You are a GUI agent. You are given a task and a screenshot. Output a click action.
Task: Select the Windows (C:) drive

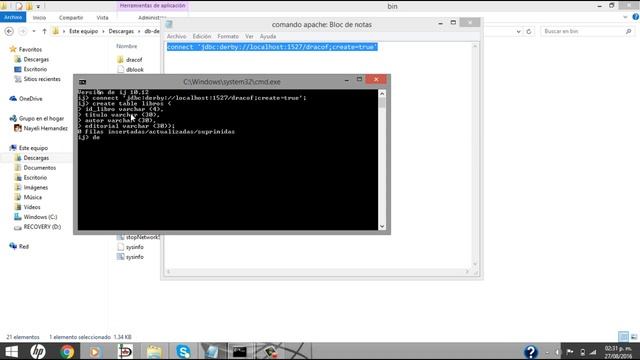[x=40, y=217]
